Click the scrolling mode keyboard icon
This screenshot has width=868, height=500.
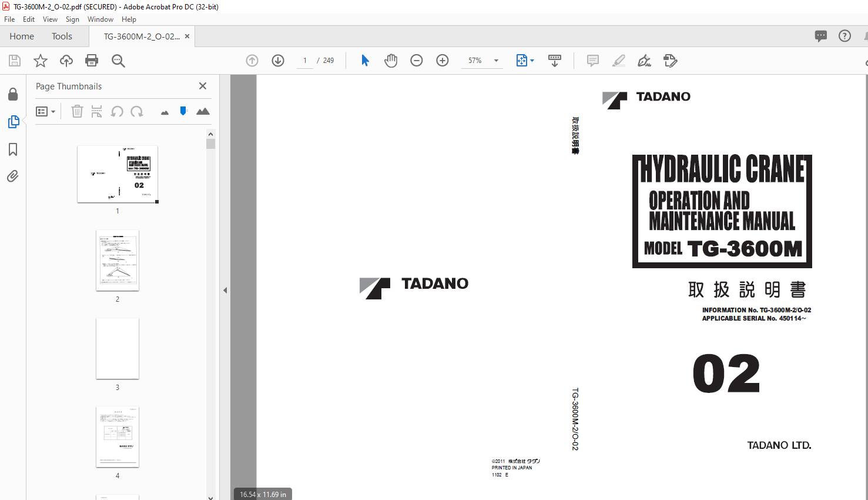pos(555,61)
